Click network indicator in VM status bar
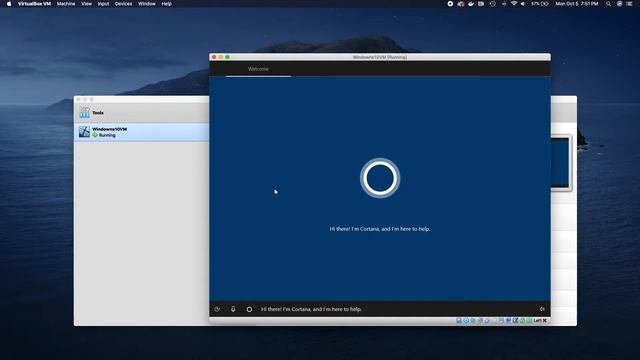This screenshot has width=640, height=360. 480,321
